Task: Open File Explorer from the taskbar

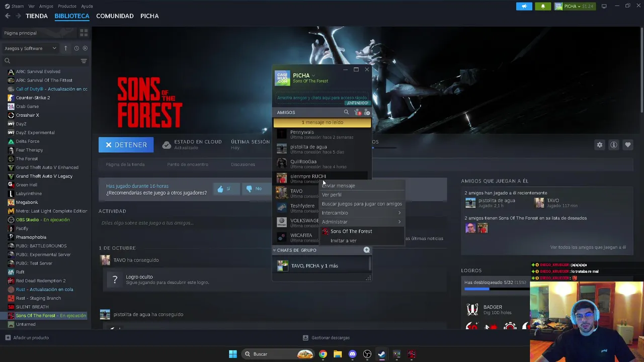Action: 338,354
